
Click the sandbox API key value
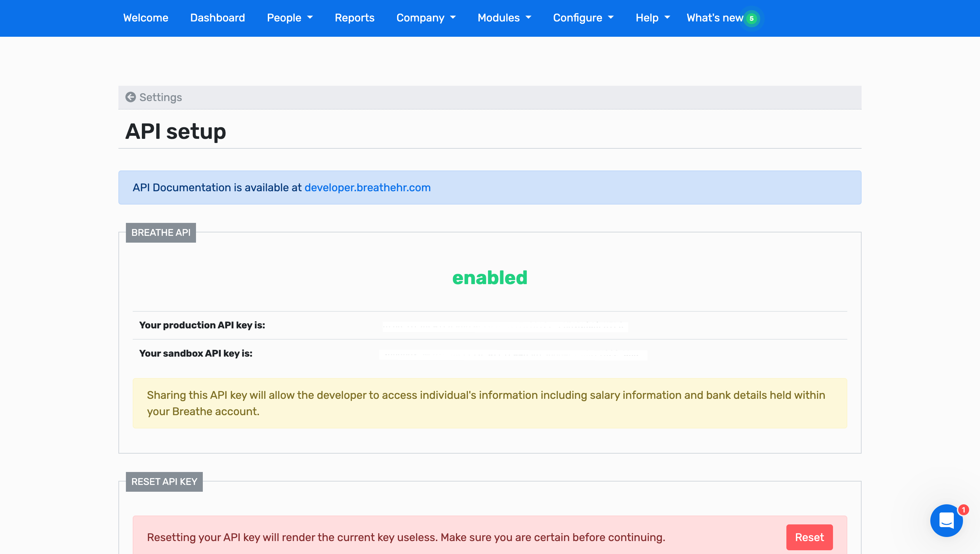(512, 354)
